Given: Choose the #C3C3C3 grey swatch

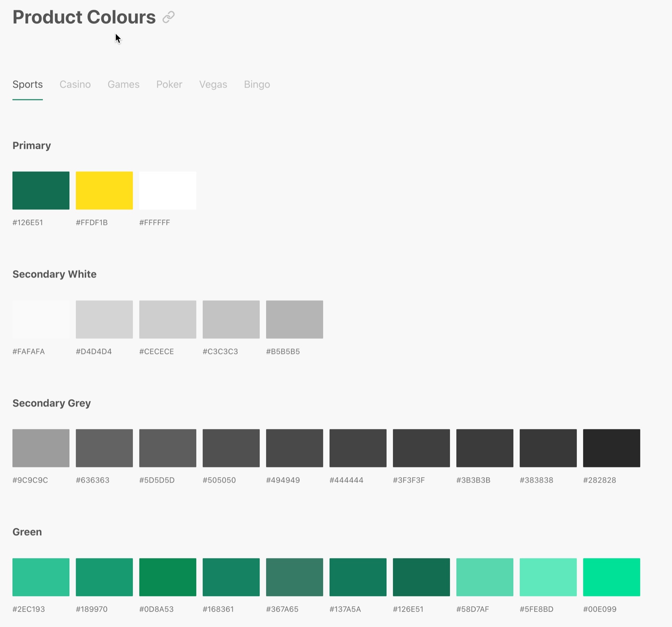Looking at the screenshot, I should point(231,319).
